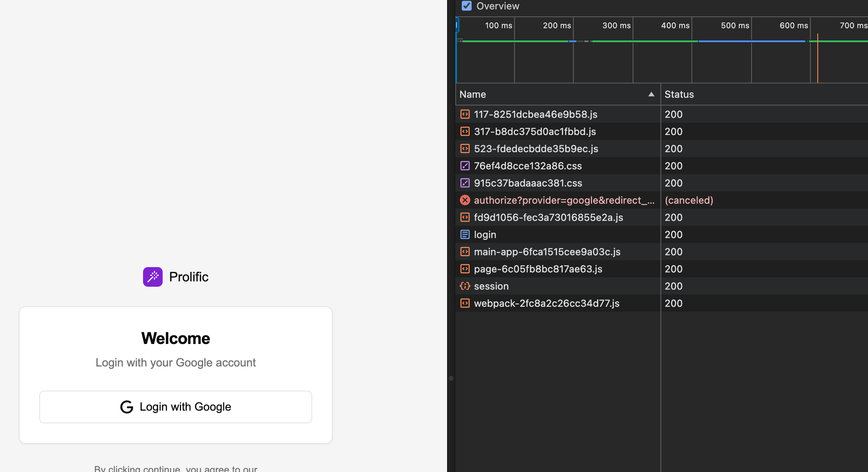Viewport: 868px width, 472px height.
Task: Click the script icon for webpack-2fc8a2c26cc34d77.js
Action: click(465, 303)
